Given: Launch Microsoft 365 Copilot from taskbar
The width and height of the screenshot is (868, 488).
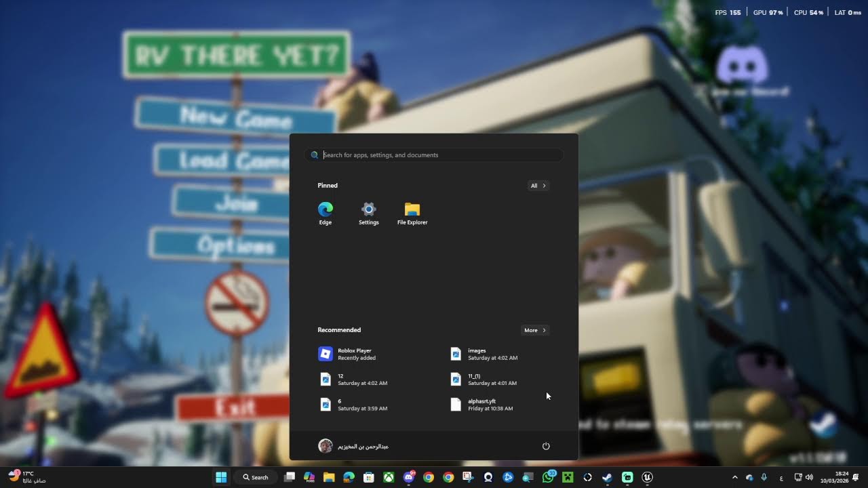Looking at the screenshot, I should coord(309,477).
